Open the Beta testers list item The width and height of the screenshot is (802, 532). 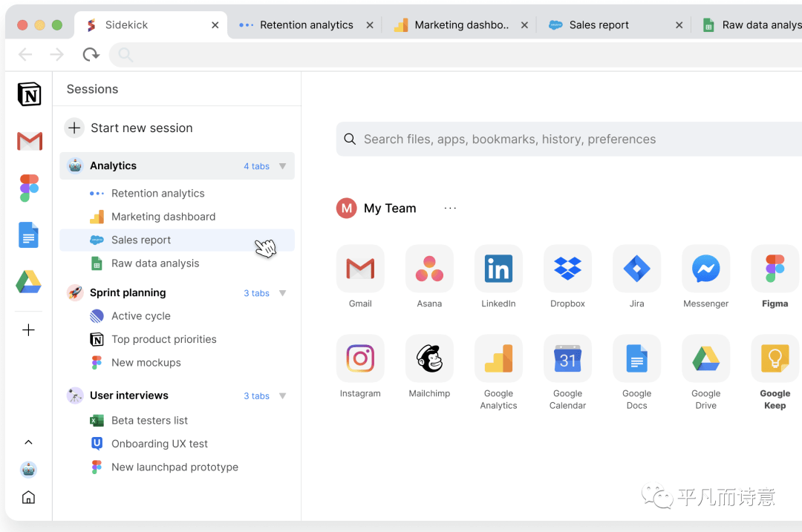177,421
